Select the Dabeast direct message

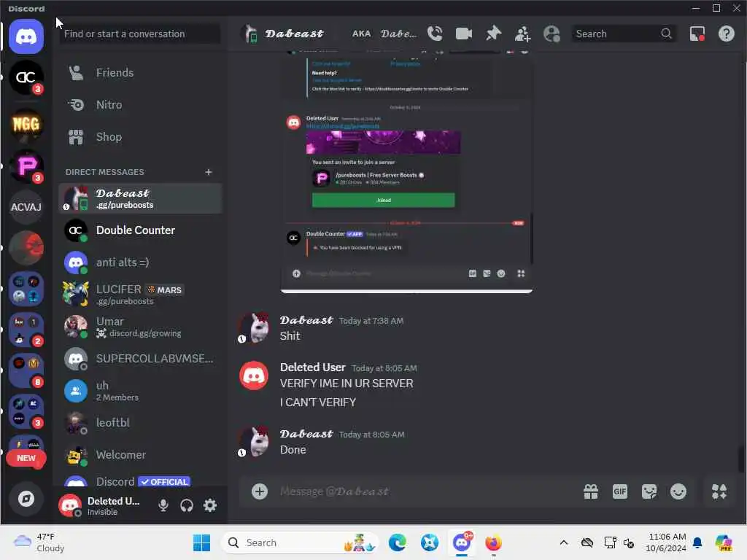pos(140,198)
